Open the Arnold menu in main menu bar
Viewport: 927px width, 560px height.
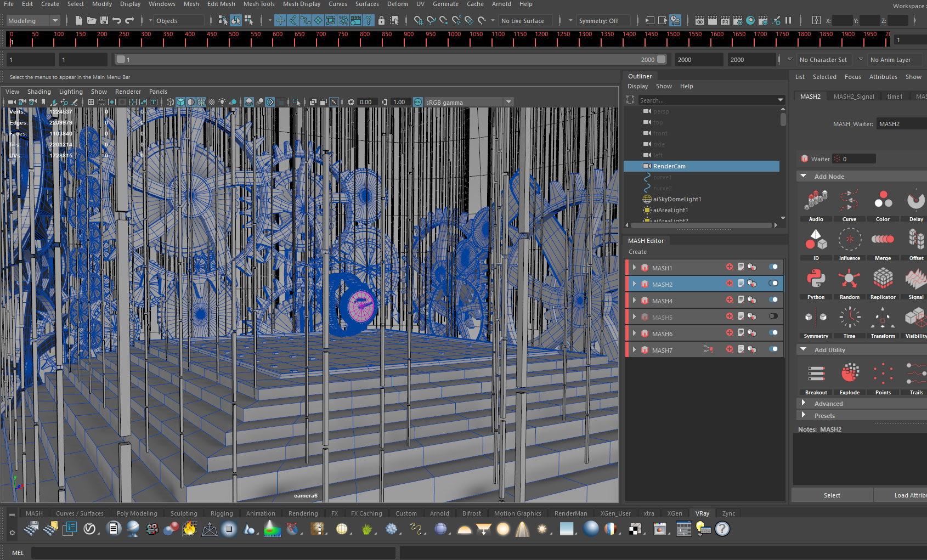[501, 4]
